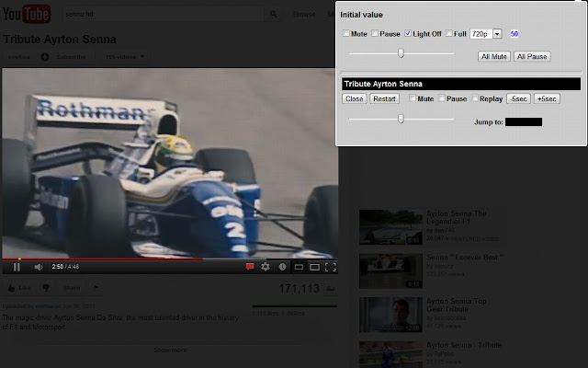Click the thumbs down dislike icon
Screen dimensions: 588x368
point(46,288)
